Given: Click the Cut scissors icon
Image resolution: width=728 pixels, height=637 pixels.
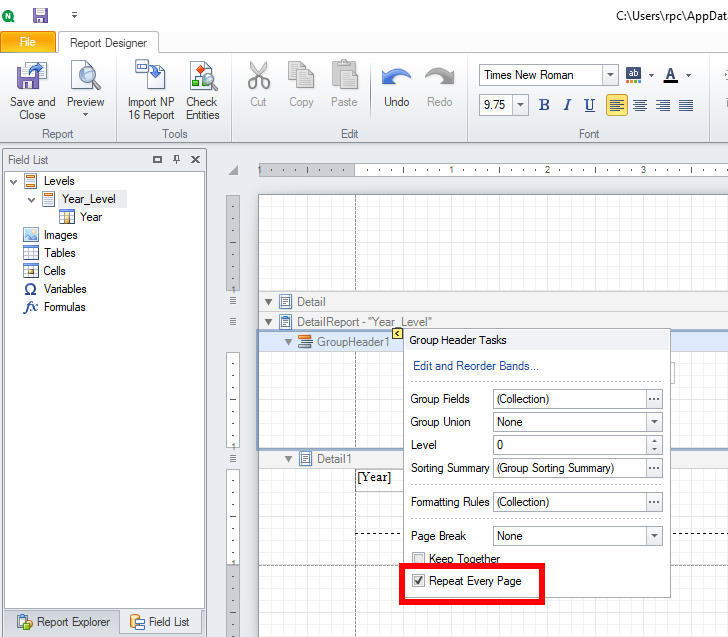Looking at the screenshot, I should [x=258, y=76].
